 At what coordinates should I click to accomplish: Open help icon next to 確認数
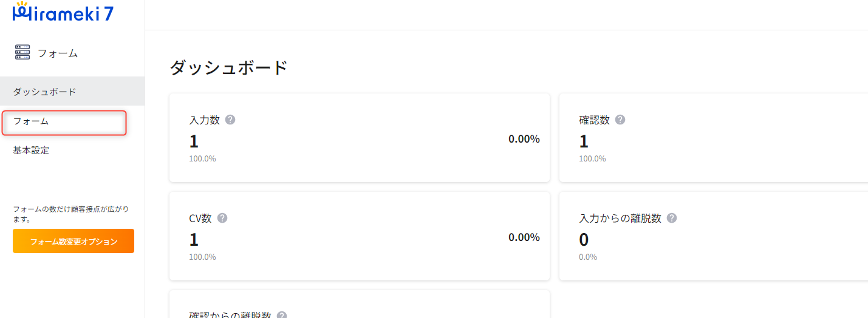coord(620,120)
